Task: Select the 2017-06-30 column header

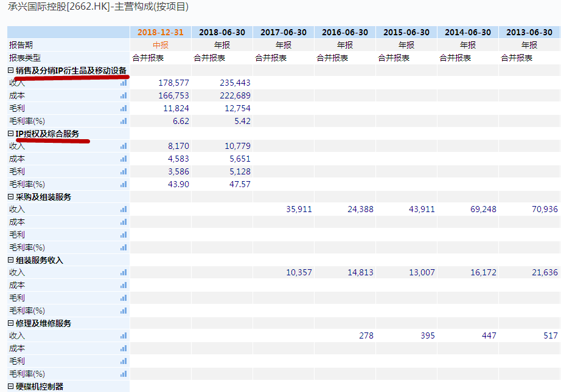Action: 284,33
